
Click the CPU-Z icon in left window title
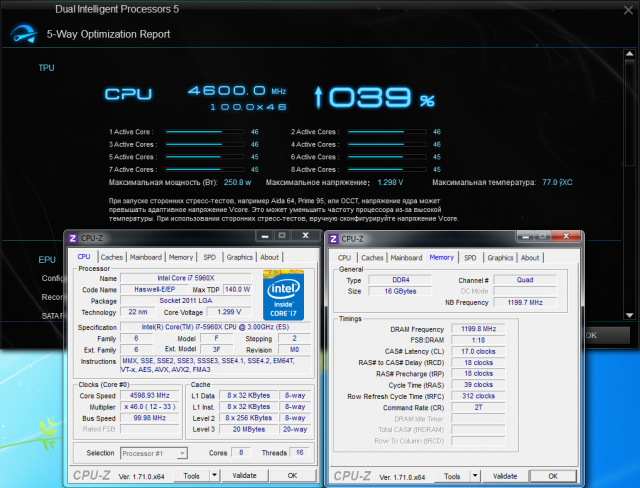73,238
